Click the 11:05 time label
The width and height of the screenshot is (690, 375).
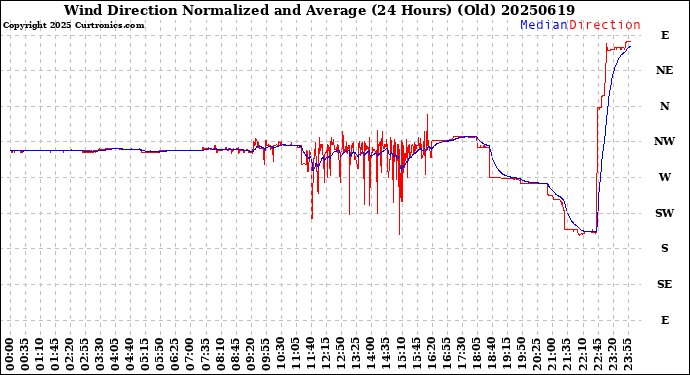pyautogui.click(x=296, y=354)
